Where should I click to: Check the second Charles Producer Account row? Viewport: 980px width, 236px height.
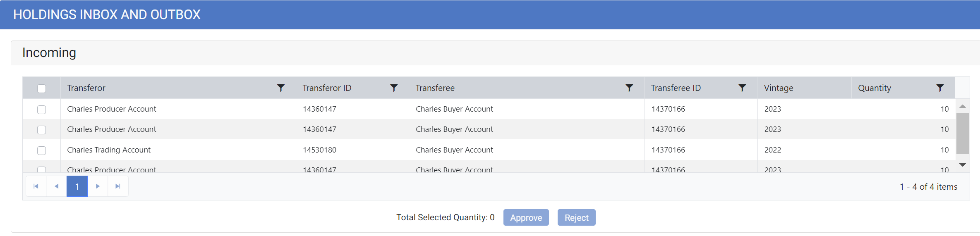41,130
